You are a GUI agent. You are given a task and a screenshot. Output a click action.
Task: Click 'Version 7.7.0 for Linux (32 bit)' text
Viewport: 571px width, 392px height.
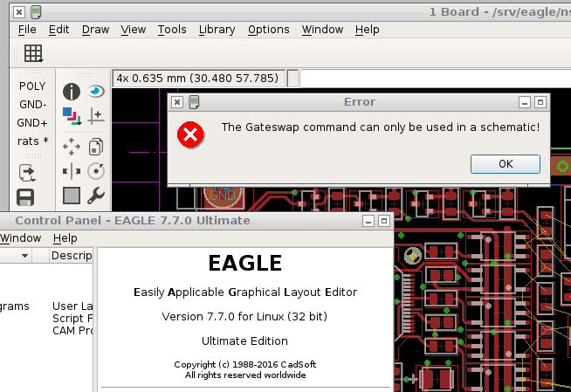pyautogui.click(x=244, y=317)
